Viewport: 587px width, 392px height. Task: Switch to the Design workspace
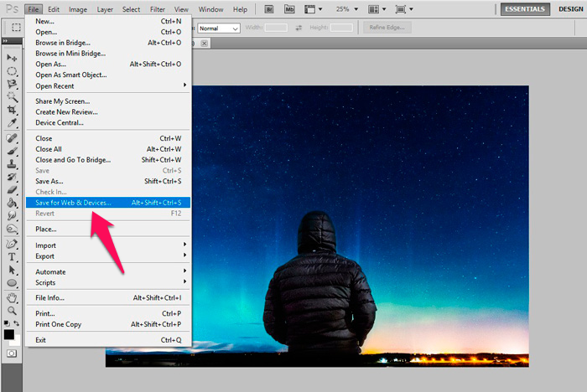pos(572,9)
